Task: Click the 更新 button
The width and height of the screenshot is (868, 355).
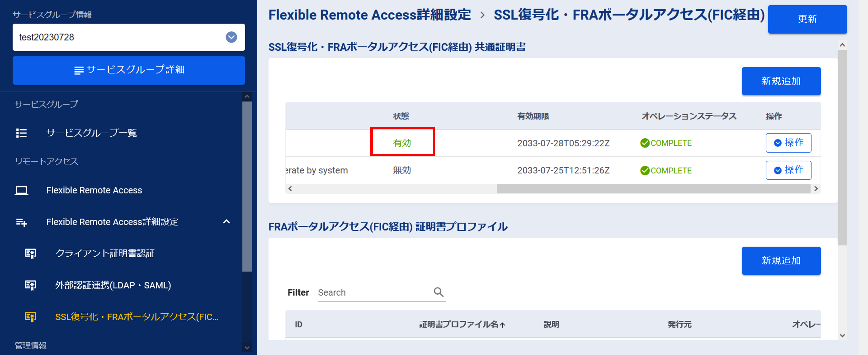Action: [807, 19]
